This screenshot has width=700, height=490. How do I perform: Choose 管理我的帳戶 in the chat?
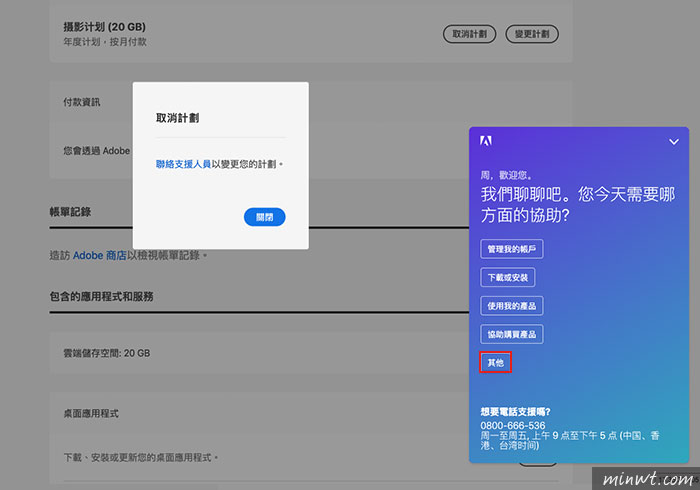tap(512, 249)
